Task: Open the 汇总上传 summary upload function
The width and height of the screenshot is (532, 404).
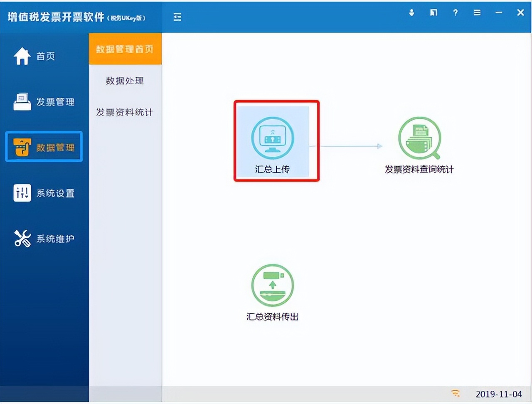Action: (x=272, y=141)
